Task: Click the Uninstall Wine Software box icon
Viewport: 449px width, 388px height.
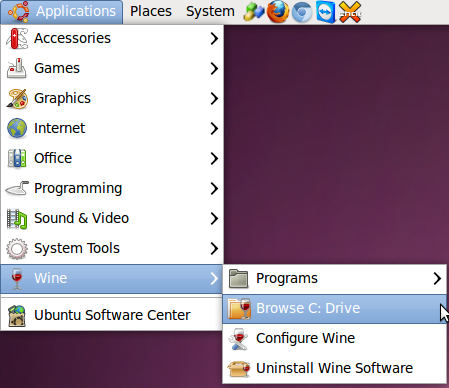Action: pyautogui.click(x=239, y=369)
